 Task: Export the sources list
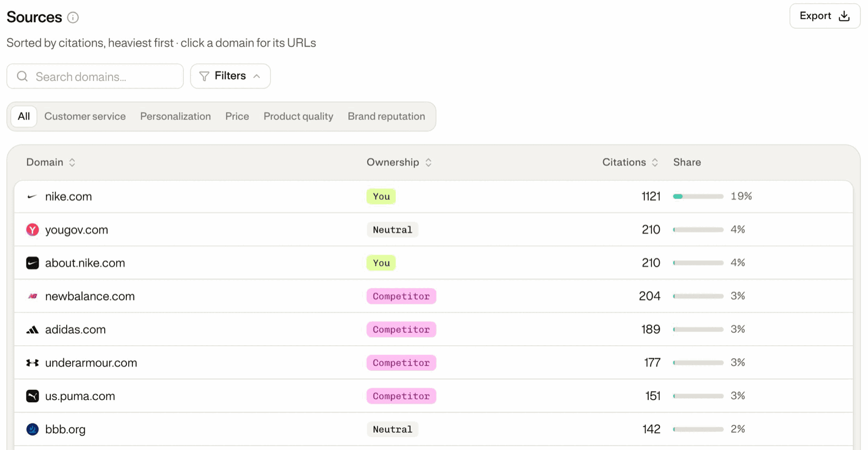point(825,16)
